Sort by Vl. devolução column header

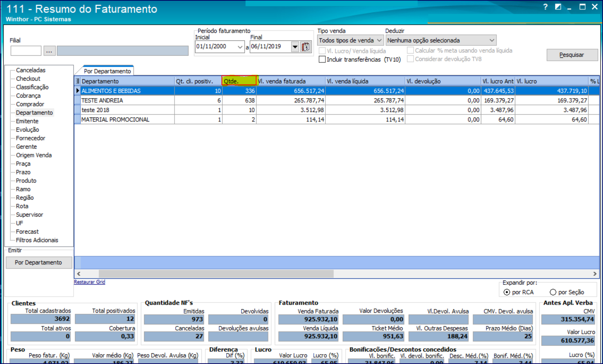click(x=443, y=81)
